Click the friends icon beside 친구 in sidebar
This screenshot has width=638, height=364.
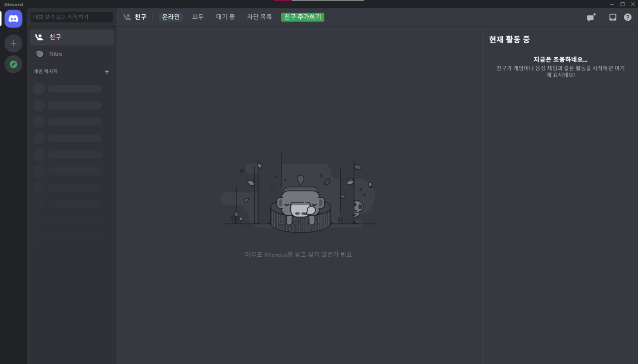pos(39,37)
